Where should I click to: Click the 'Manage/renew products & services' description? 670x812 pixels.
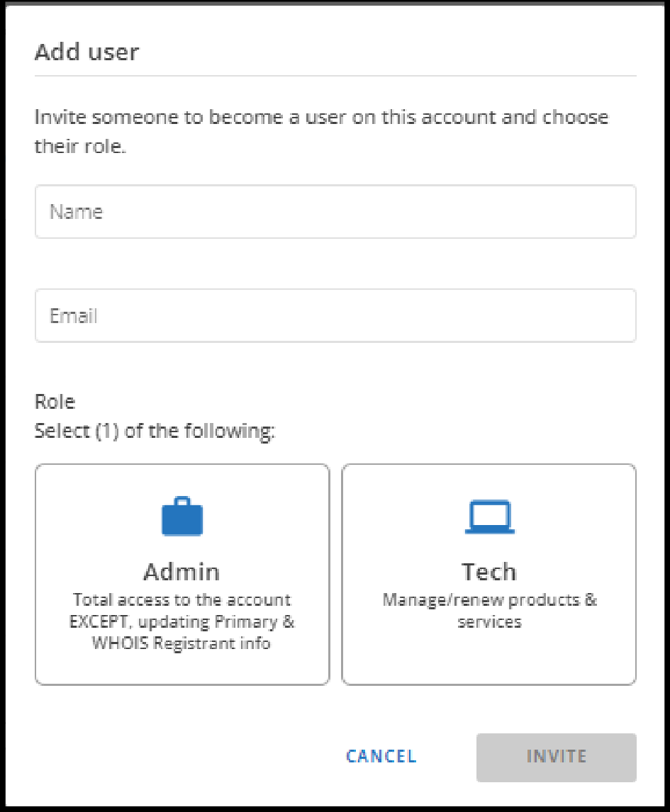(489, 610)
